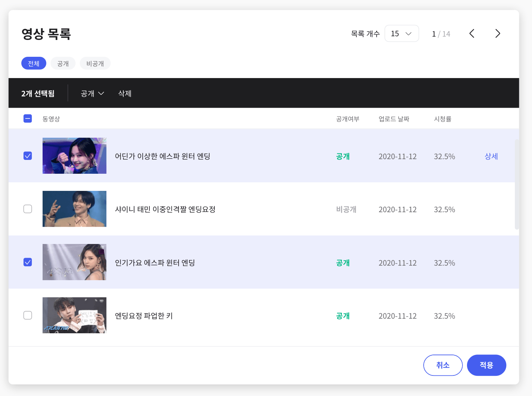The image size is (532, 396).
Task: Uncheck the 인기가요 에스파 윈터 엔딩 video
Action: (x=28, y=262)
